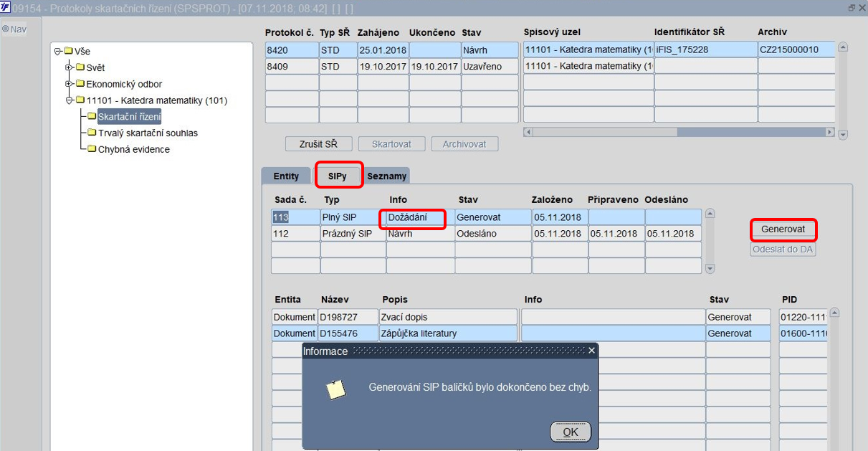Click the entity list scroll-up arrow
Viewport: 868px width, 451px height.
tap(834, 313)
